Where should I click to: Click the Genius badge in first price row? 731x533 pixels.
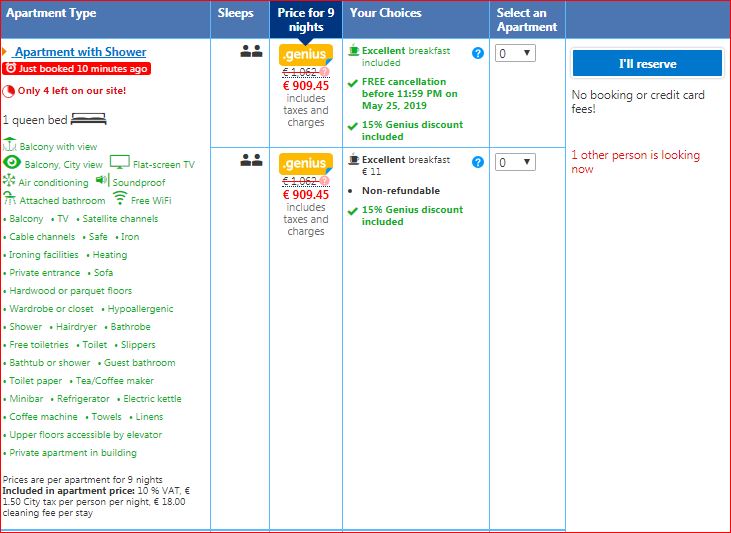(305, 55)
